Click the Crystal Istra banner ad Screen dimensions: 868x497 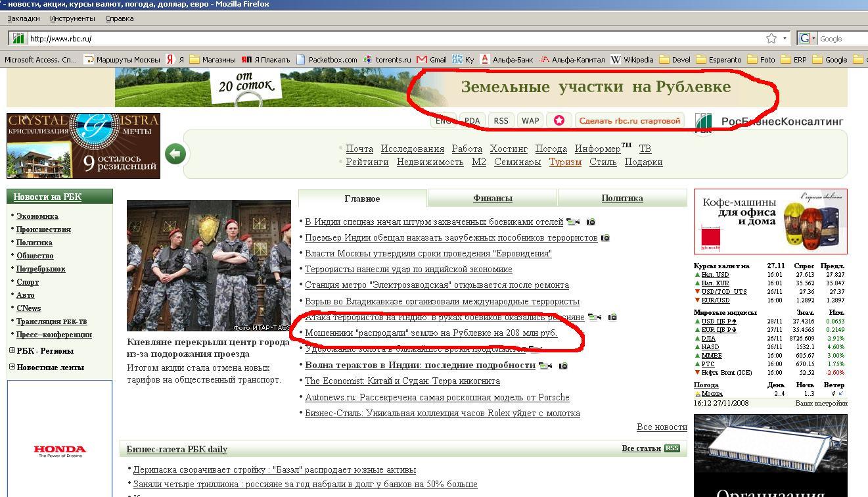coord(83,146)
